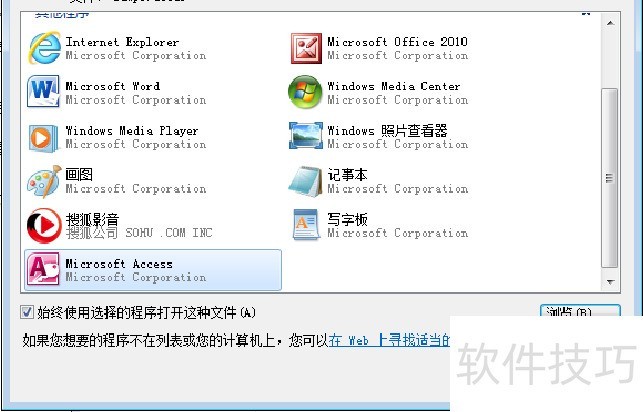The image size is (643, 412).
Task: Choose the Windows Media Player icon
Action: pos(43,138)
